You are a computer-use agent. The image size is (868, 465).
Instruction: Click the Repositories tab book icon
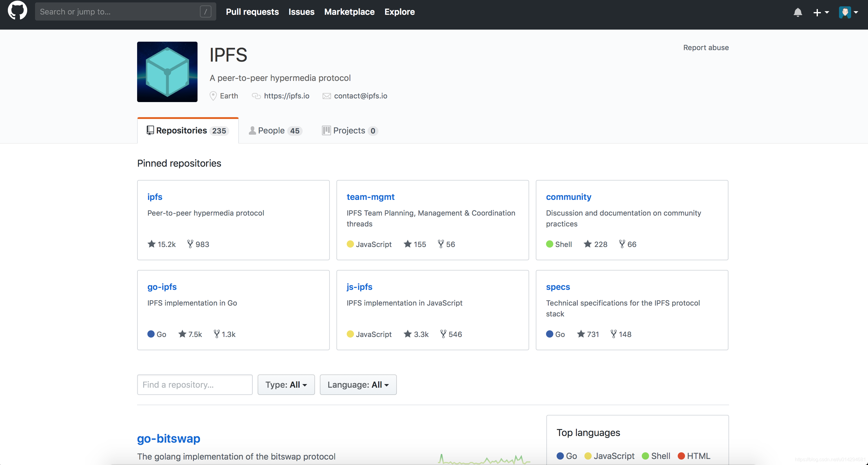tap(150, 130)
